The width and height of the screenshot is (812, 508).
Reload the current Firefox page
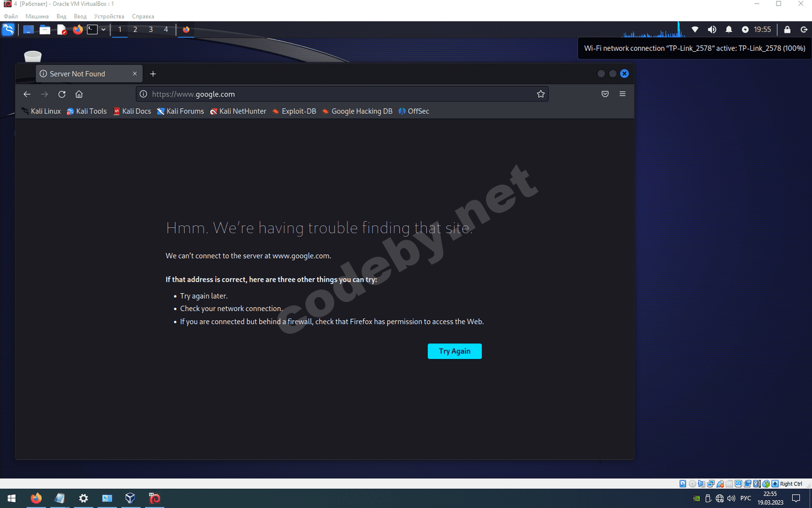tap(62, 94)
